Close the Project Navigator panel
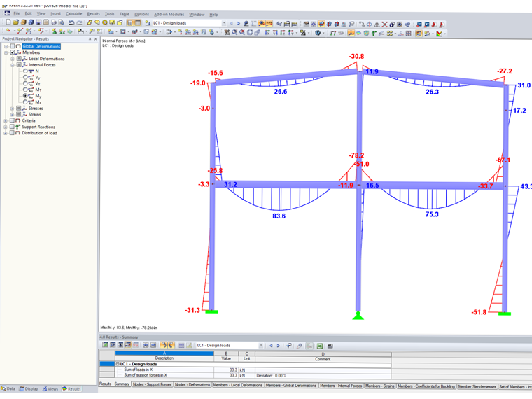The image size is (532, 399). tap(96, 39)
